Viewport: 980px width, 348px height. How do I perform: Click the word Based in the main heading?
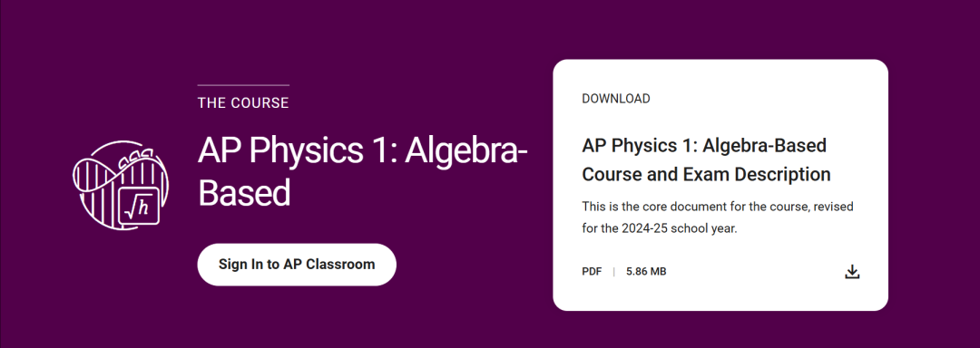pyautogui.click(x=244, y=193)
